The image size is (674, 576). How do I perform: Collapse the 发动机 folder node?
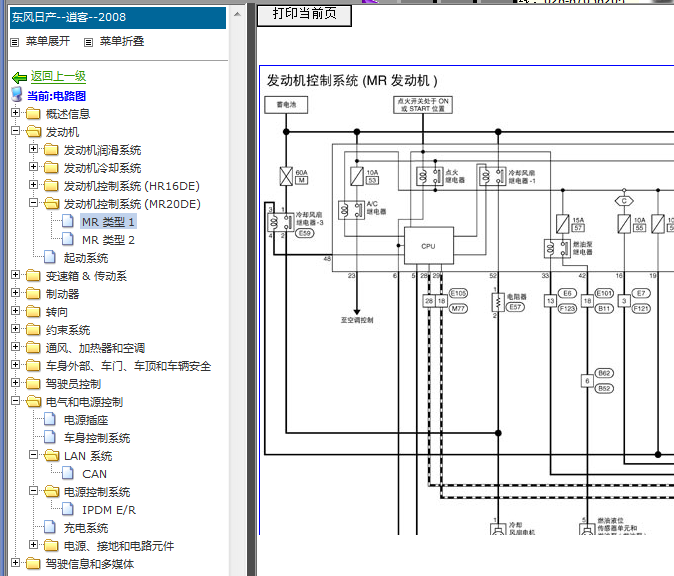pos(15,131)
